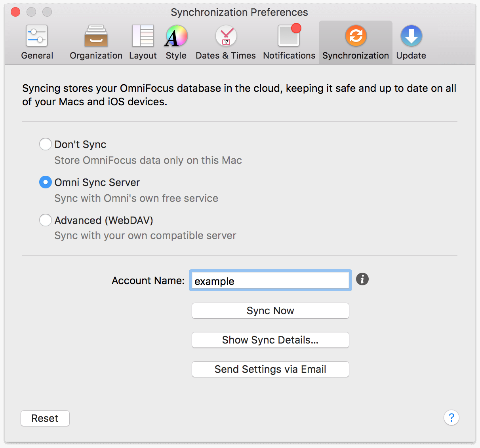Click the 'Store OmniFocus data only on this Mac' text
The image size is (480, 448).
[148, 160]
